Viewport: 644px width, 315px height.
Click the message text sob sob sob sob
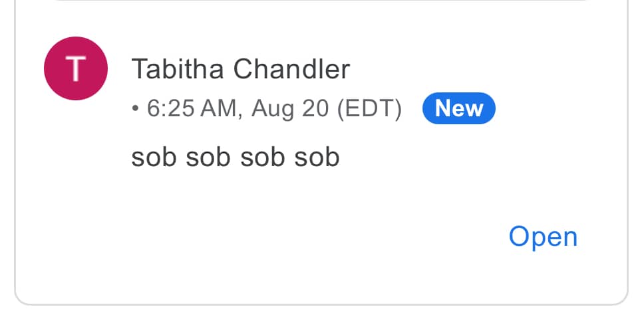point(236,157)
